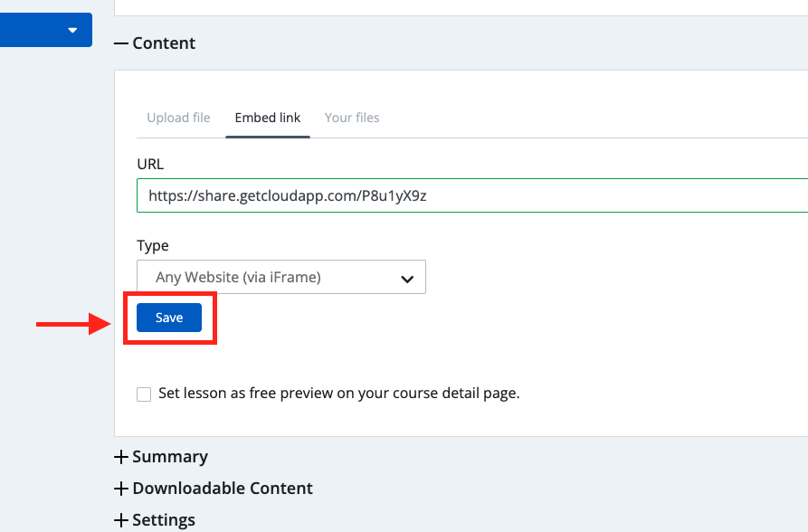Expand the Settings section
Viewport: 808px width, 532px height.
pyautogui.click(x=164, y=520)
